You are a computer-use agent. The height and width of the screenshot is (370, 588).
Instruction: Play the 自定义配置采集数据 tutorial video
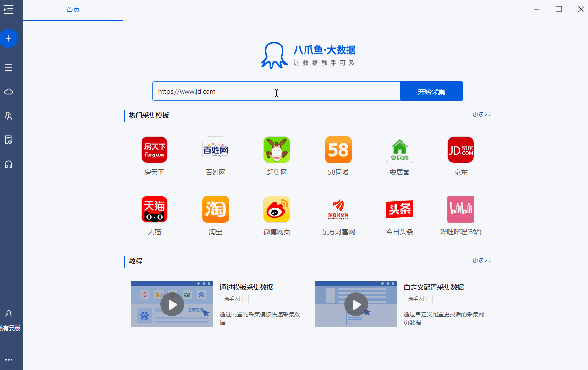pos(356,304)
